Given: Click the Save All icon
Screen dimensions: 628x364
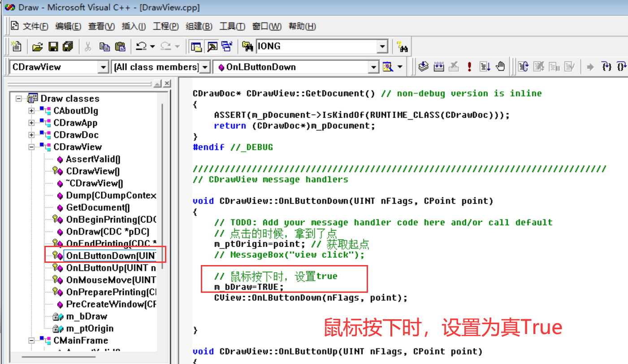Looking at the screenshot, I should (x=68, y=46).
